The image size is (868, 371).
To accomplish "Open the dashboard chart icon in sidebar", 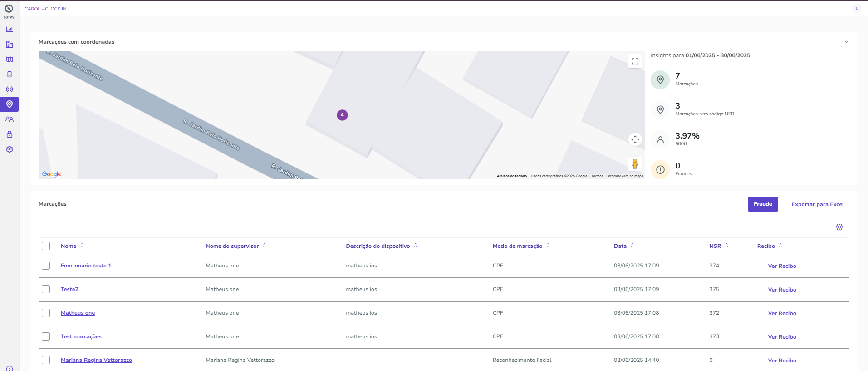I will click(10, 30).
